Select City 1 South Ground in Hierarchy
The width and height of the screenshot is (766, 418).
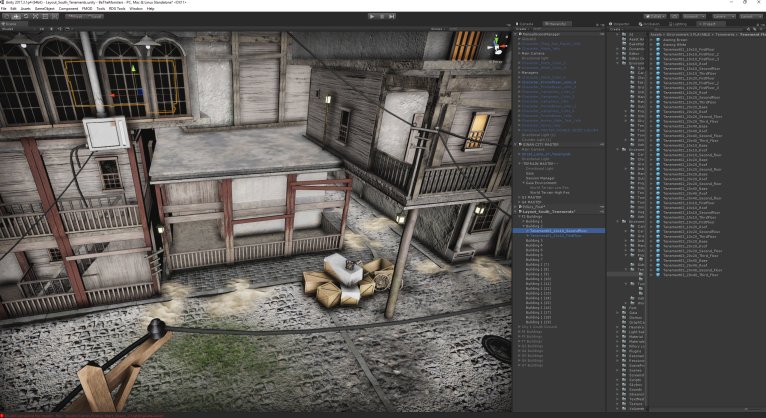tap(539, 327)
